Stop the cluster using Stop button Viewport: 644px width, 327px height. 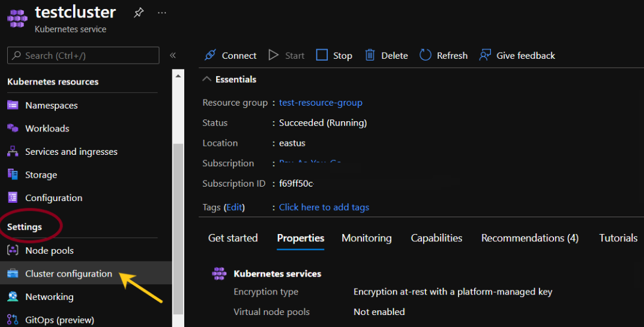tap(334, 55)
